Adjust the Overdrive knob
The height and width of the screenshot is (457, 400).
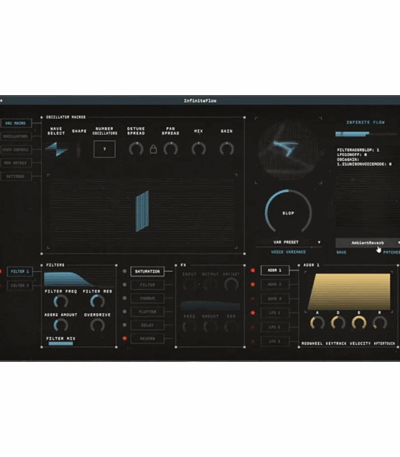[x=97, y=325]
